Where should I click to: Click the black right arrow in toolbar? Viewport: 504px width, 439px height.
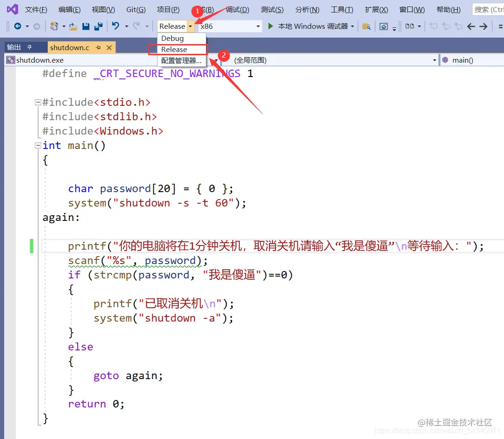tap(484, 26)
